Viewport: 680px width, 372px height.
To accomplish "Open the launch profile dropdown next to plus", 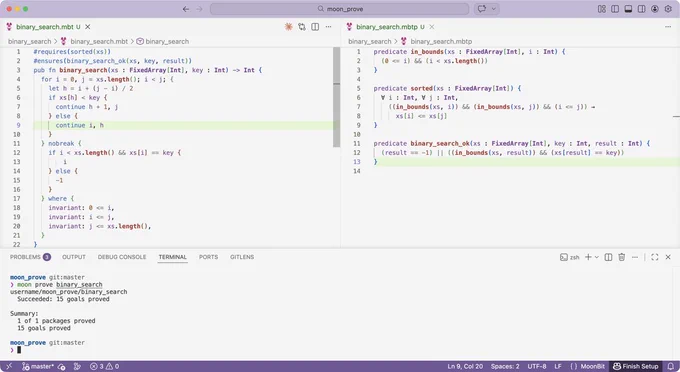I will pyautogui.click(x=597, y=257).
